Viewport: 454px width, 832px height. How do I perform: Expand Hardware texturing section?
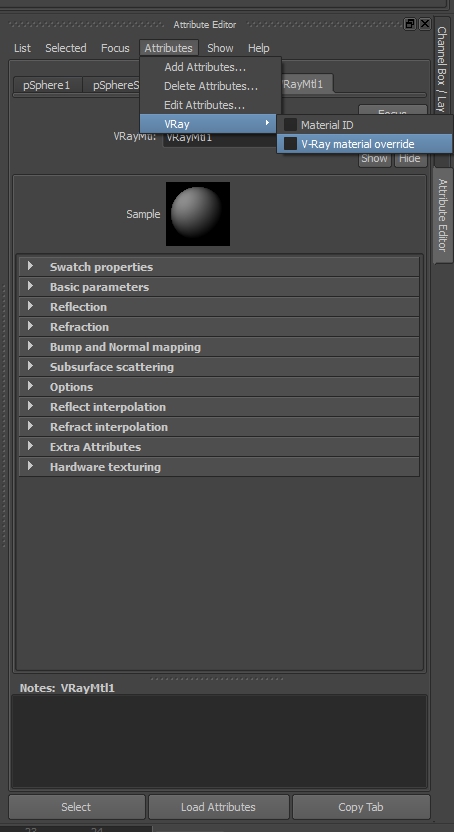point(219,467)
